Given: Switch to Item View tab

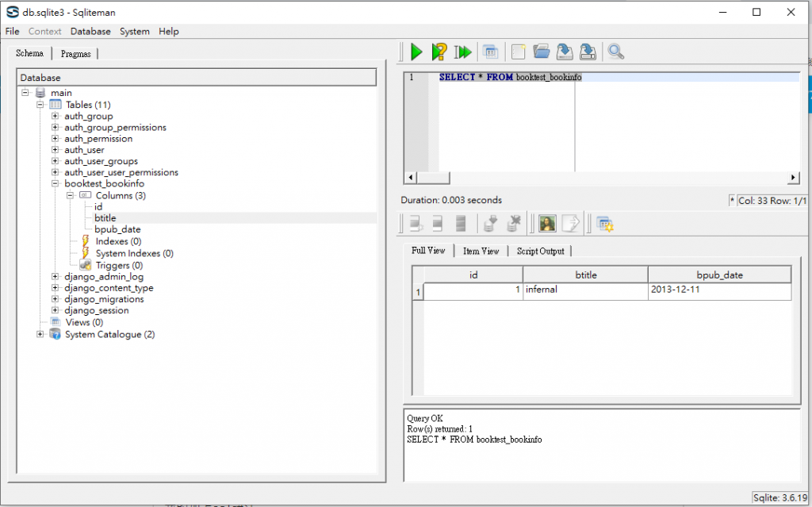Looking at the screenshot, I should tap(481, 252).
